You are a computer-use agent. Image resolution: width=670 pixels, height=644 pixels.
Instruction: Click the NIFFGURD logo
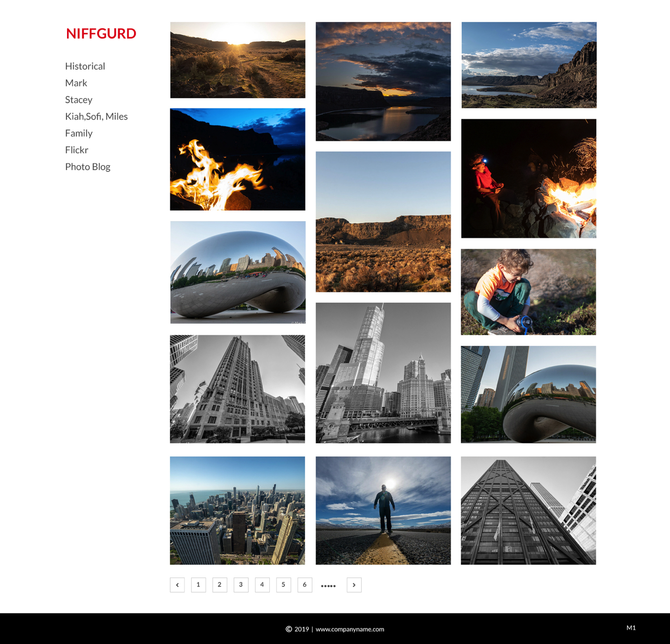(x=100, y=33)
